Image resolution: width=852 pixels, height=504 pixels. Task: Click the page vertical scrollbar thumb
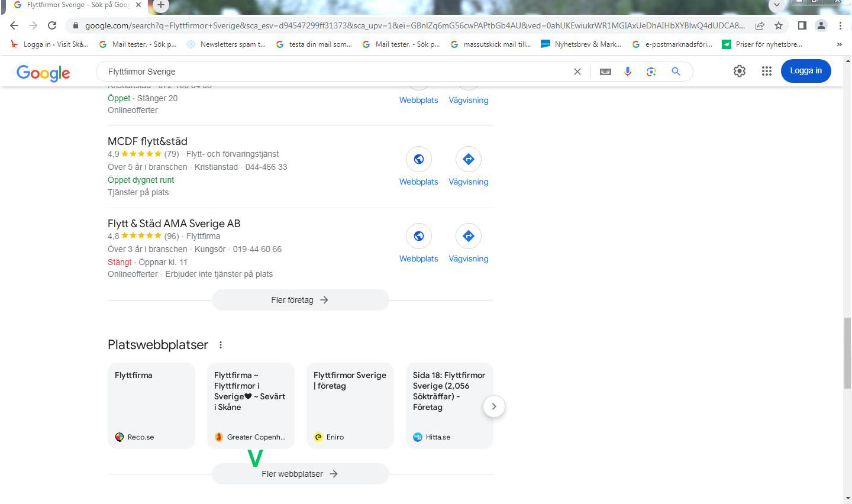tap(847, 353)
